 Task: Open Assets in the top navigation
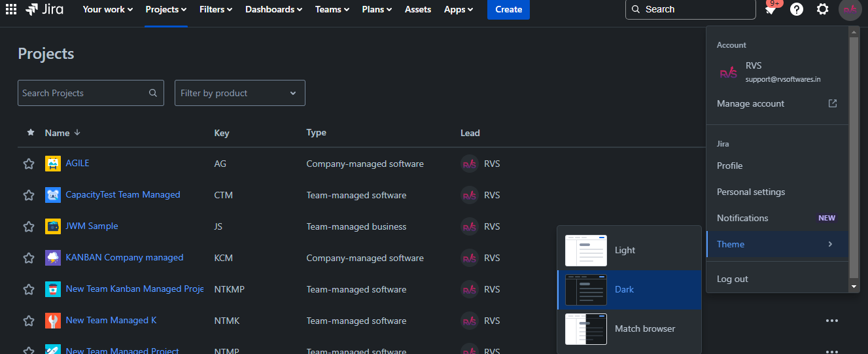coord(418,9)
